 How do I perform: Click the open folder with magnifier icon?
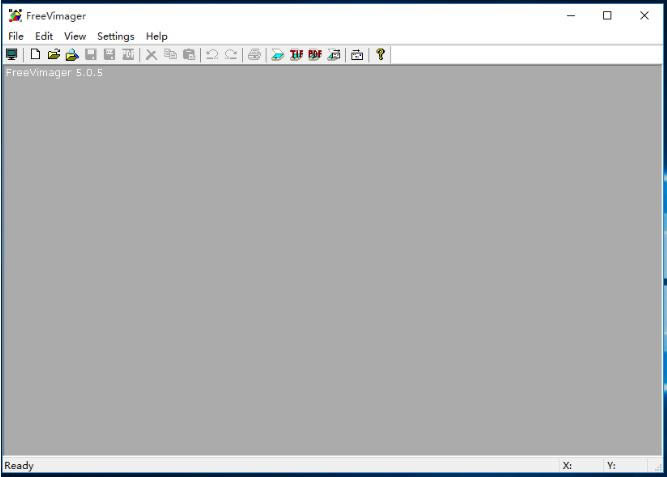[x=72, y=54]
